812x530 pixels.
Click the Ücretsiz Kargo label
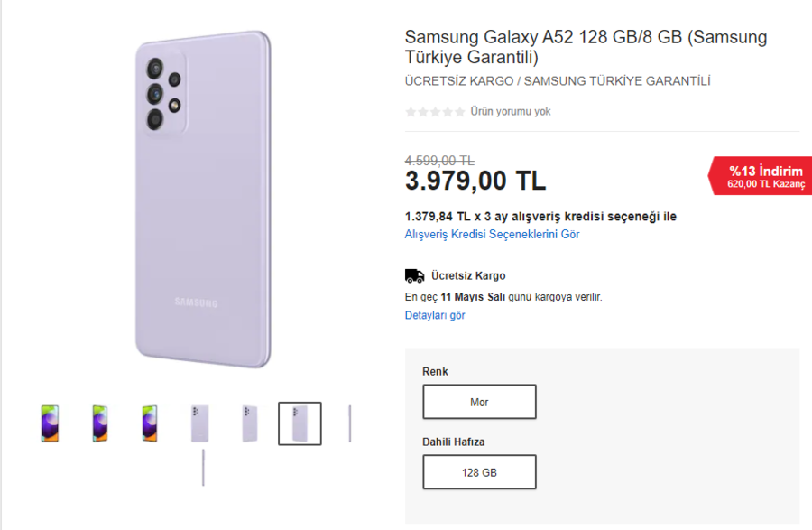click(x=468, y=276)
